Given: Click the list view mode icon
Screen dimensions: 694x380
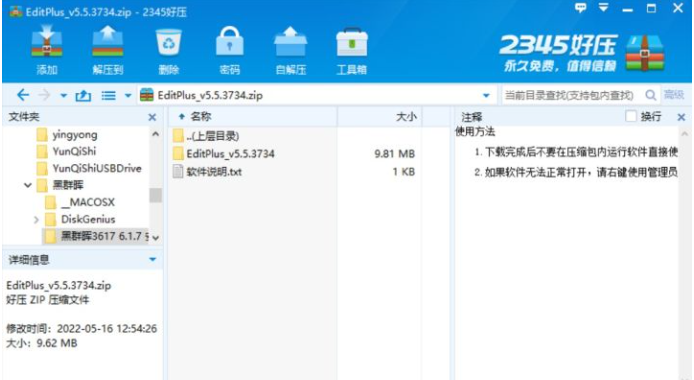Looking at the screenshot, I should [x=108, y=95].
